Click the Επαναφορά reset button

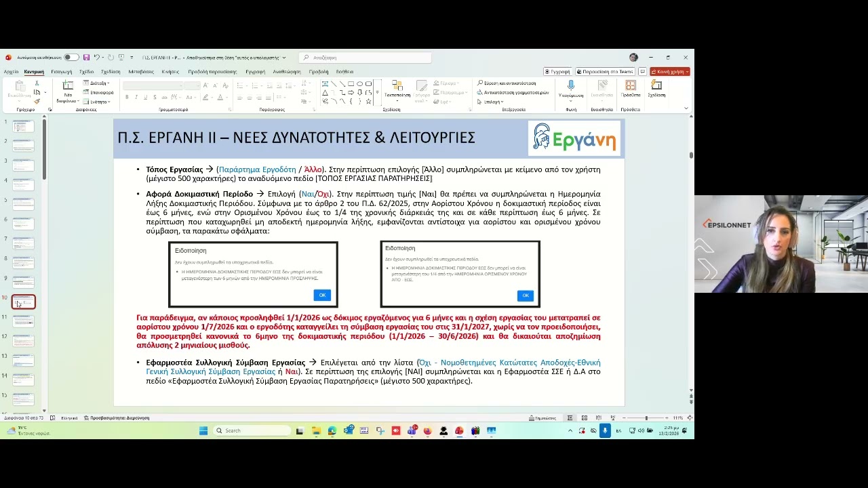pyautogui.click(x=98, y=92)
